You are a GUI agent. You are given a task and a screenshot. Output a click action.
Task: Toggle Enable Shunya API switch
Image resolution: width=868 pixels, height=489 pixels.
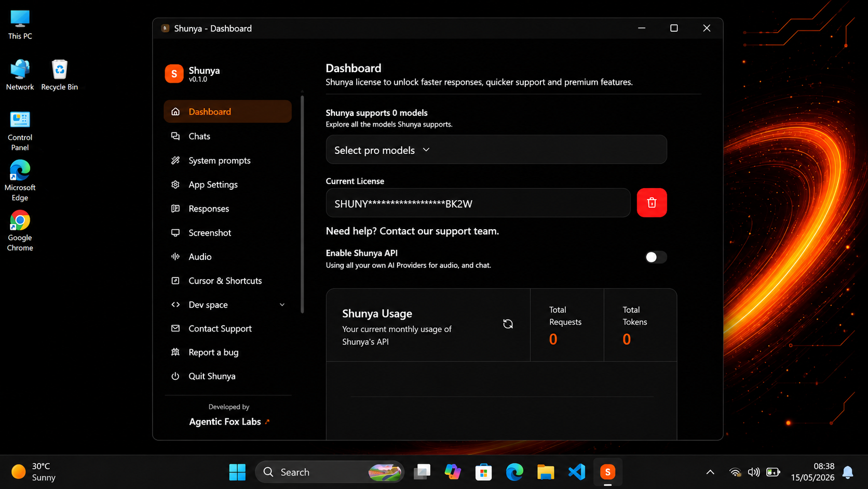coord(656,257)
